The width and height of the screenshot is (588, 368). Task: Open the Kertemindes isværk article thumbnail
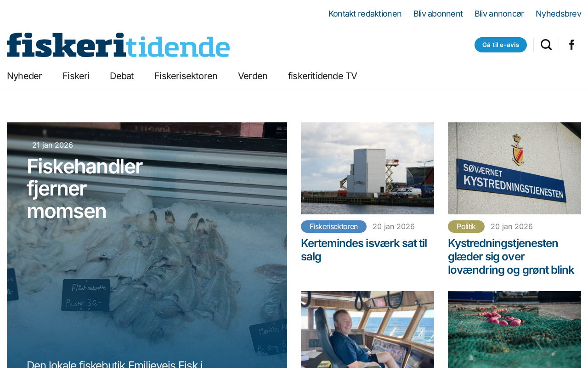(x=367, y=168)
